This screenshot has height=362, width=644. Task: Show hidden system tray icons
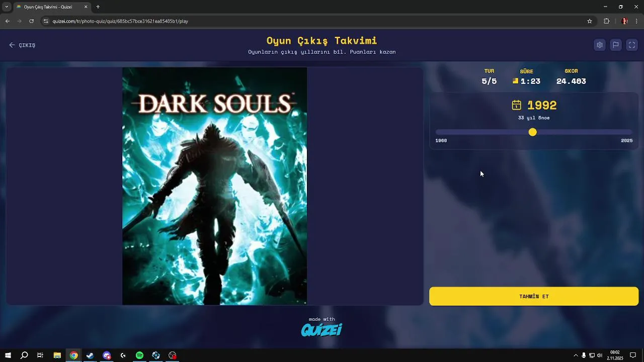(x=576, y=355)
